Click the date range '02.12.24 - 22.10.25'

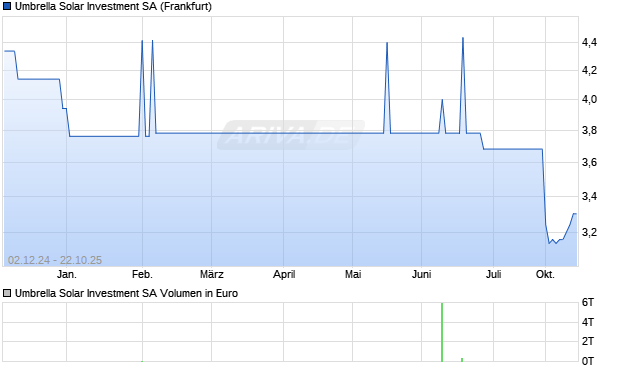point(55,260)
